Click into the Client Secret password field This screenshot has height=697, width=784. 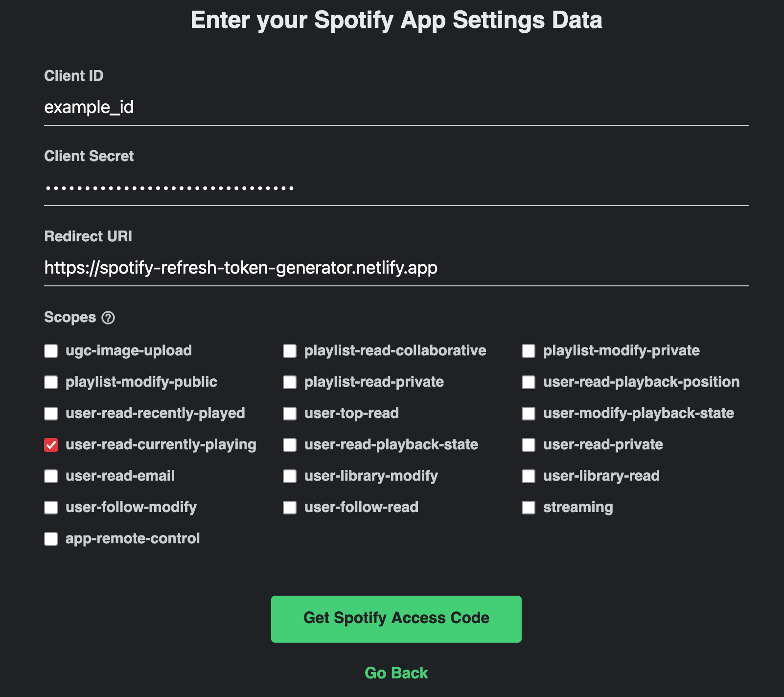click(396, 187)
